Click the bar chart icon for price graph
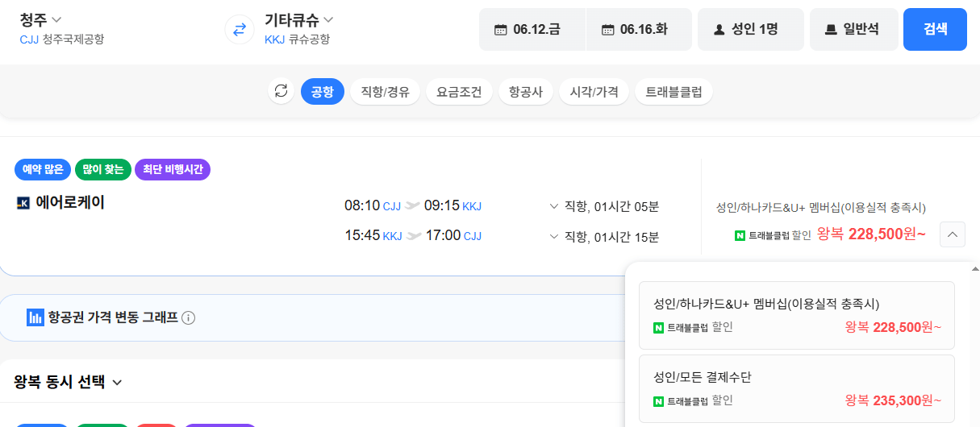 tap(35, 317)
